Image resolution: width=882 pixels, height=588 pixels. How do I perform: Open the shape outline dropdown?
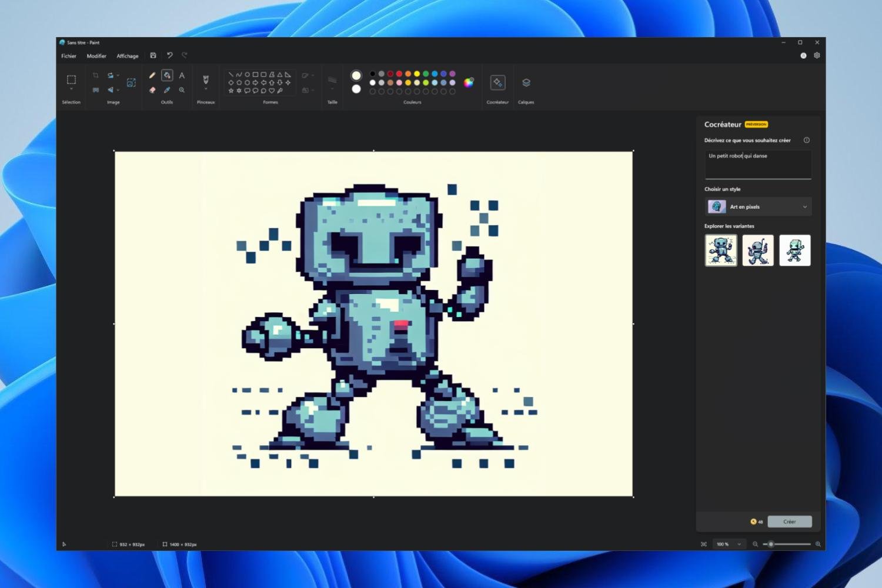coord(308,75)
